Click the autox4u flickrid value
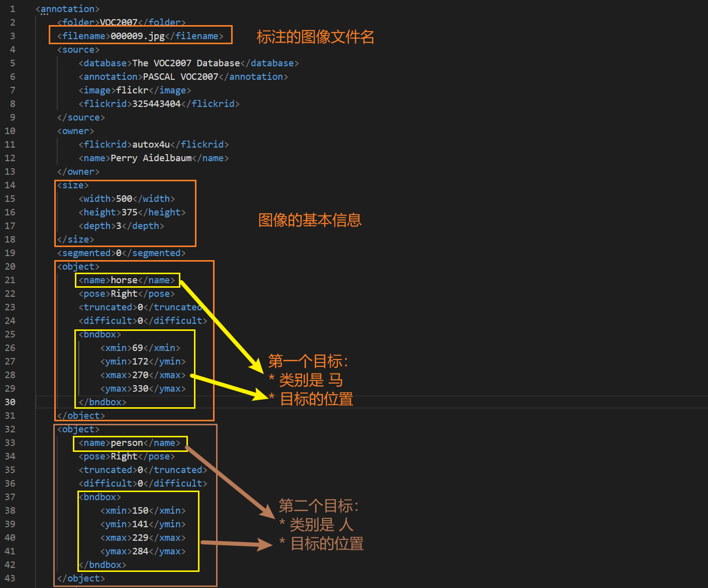 click(x=151, y=145)
